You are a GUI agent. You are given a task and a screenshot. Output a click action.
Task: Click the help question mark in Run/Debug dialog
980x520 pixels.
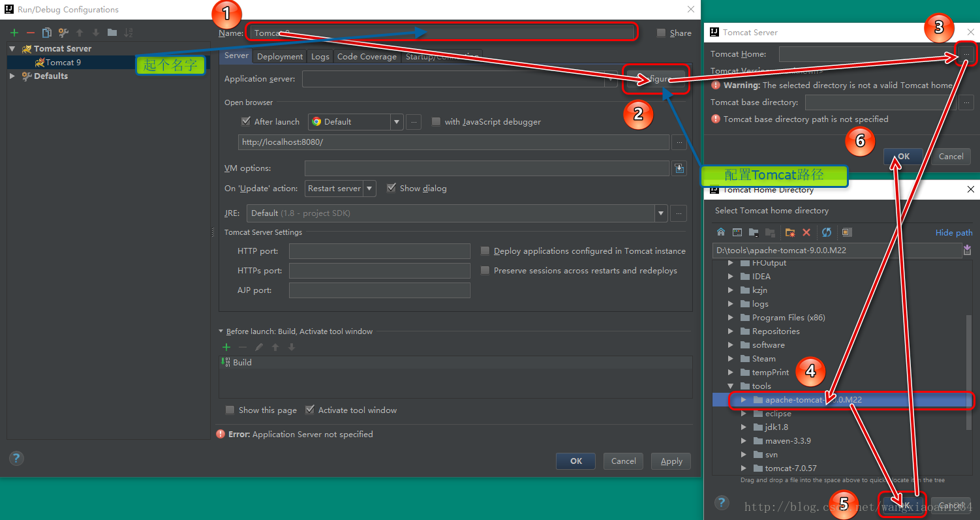pos(17,458)
